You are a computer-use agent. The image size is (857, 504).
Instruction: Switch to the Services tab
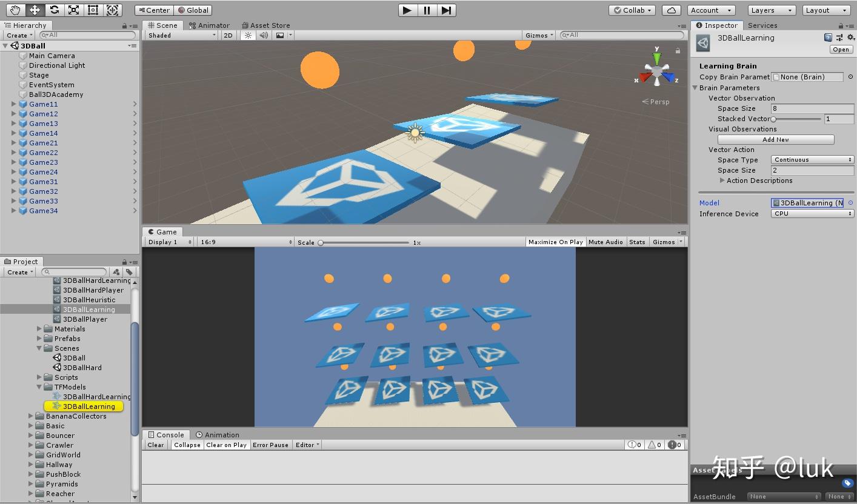(762, 25)
